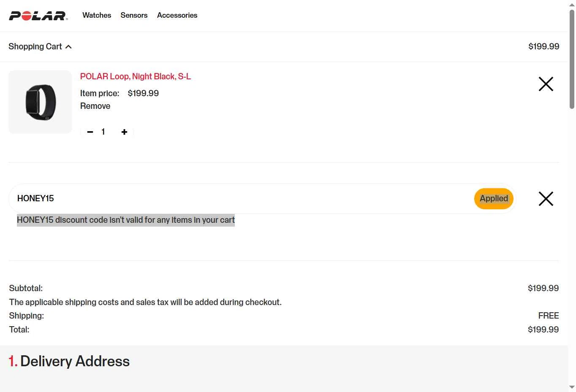This screenshot has height=392, width=576.
Task: Open the Watches menu
Action: (97, 15)
